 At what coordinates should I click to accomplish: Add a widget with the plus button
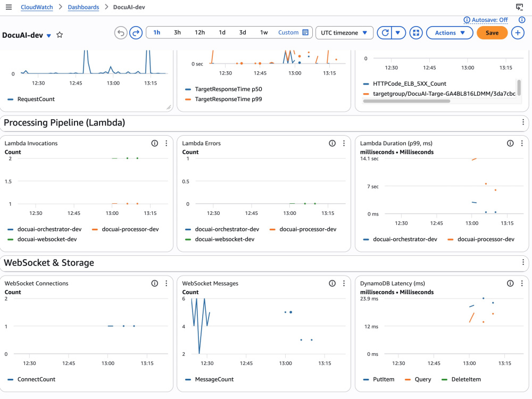(x=518, y=33)
